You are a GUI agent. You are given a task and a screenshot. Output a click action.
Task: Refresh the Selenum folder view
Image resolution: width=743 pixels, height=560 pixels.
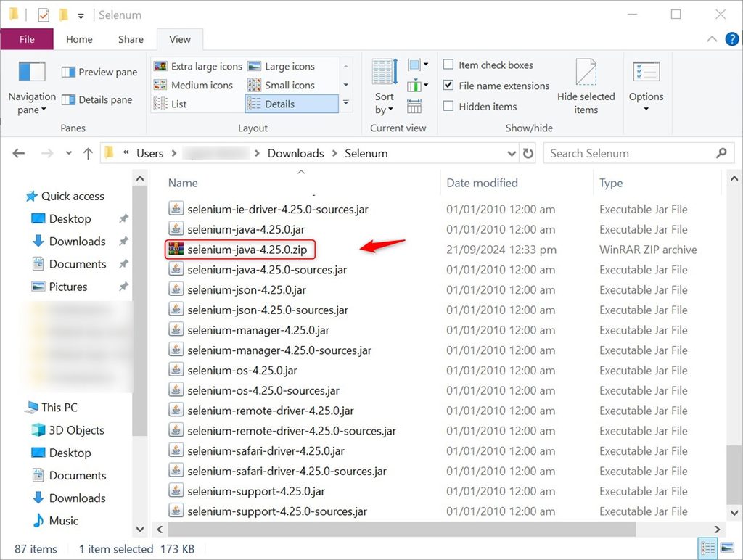(528, 153)
